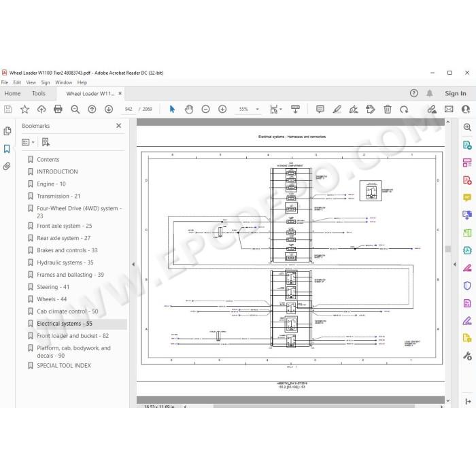Switch to Home tab
The width and height of the screenshot is (476, 476).
tap(12, 94)
